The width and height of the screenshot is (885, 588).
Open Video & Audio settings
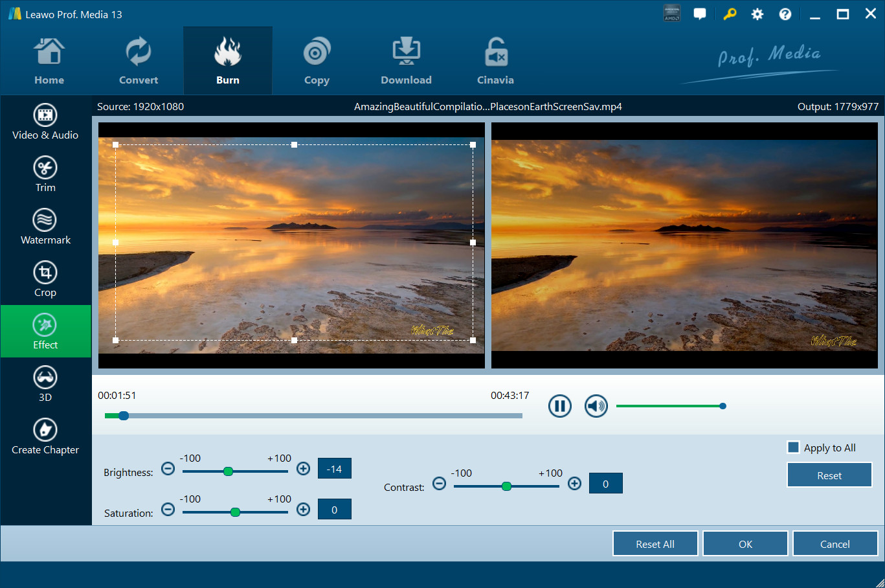[x=45, y=122]
